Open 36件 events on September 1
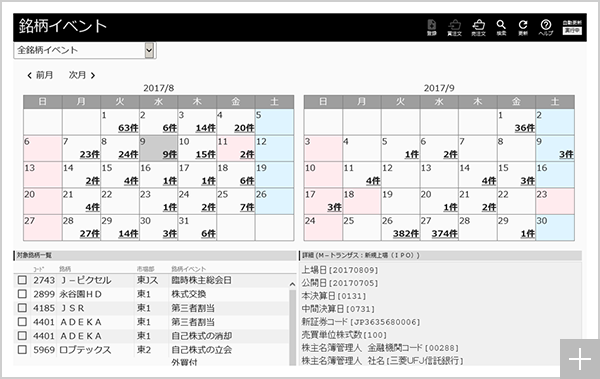This screenshot has height=379, width=600. (524, 128)
